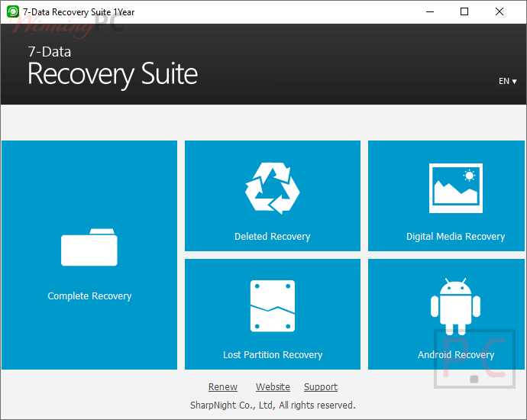Viewport: 527px width, 420px height.
Task: Click the Digital Media Recovery picture icon
Action: [x=456, y=188]
